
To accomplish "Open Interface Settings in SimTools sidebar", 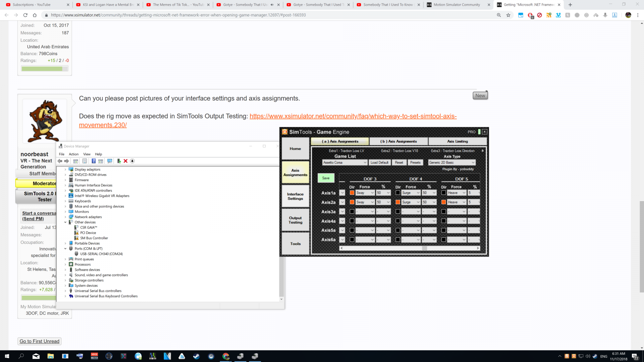I will (295, 196).
